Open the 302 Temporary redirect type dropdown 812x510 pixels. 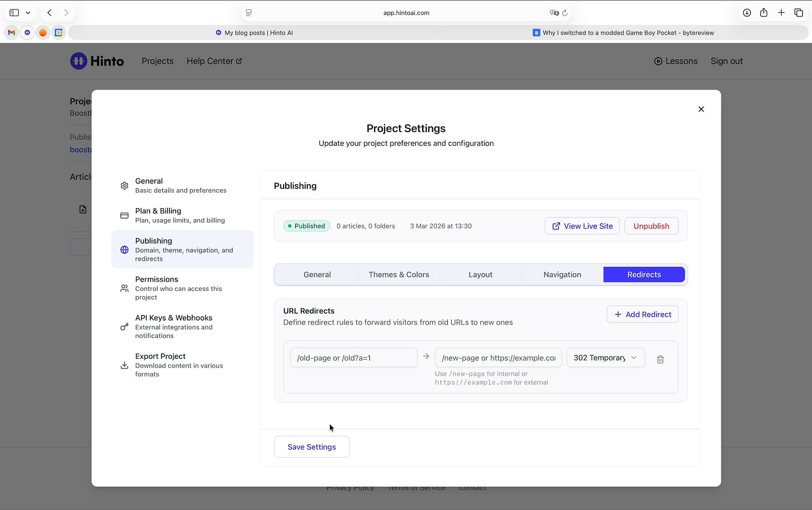click(606, 357)
